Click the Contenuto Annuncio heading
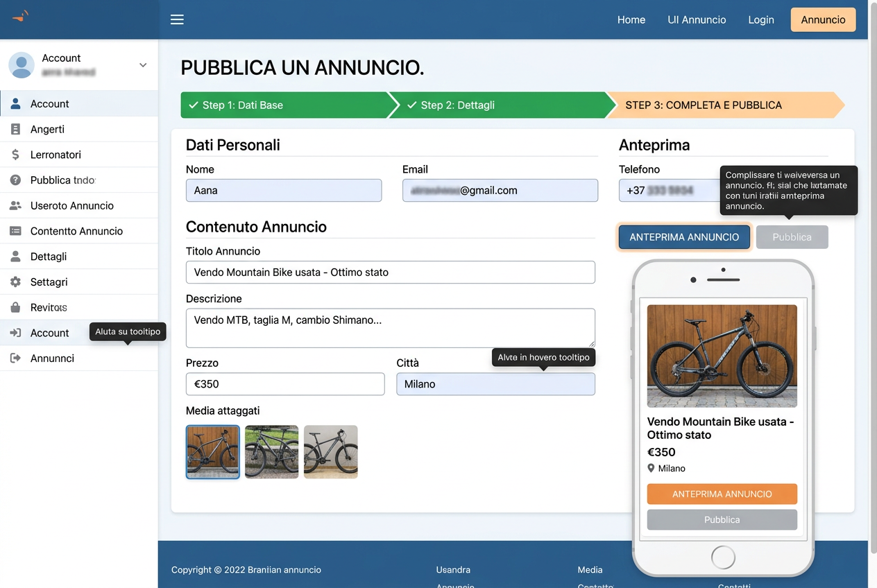The width and height of the screenshot is (877, 588). [256, 227]
